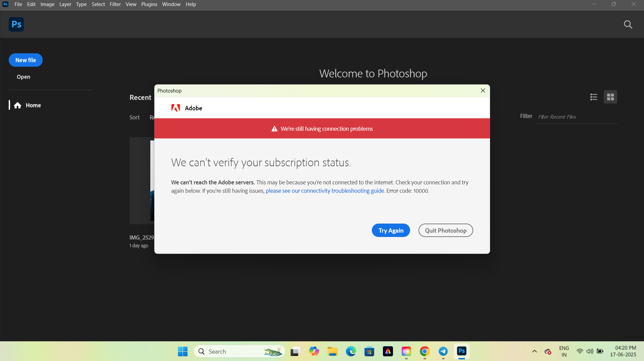Switch recent files to grid view
Screen dimensions: 644x361
[610, 97]
